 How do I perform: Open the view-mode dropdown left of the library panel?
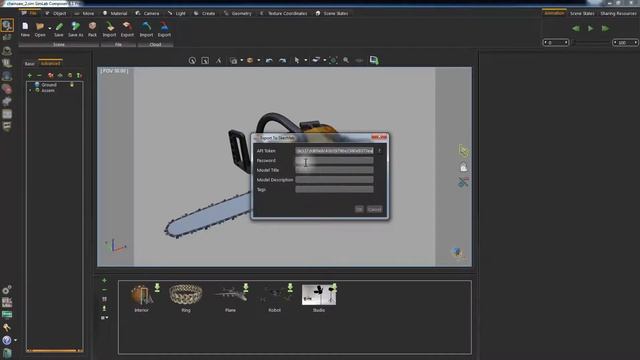[x=104, y=318]
